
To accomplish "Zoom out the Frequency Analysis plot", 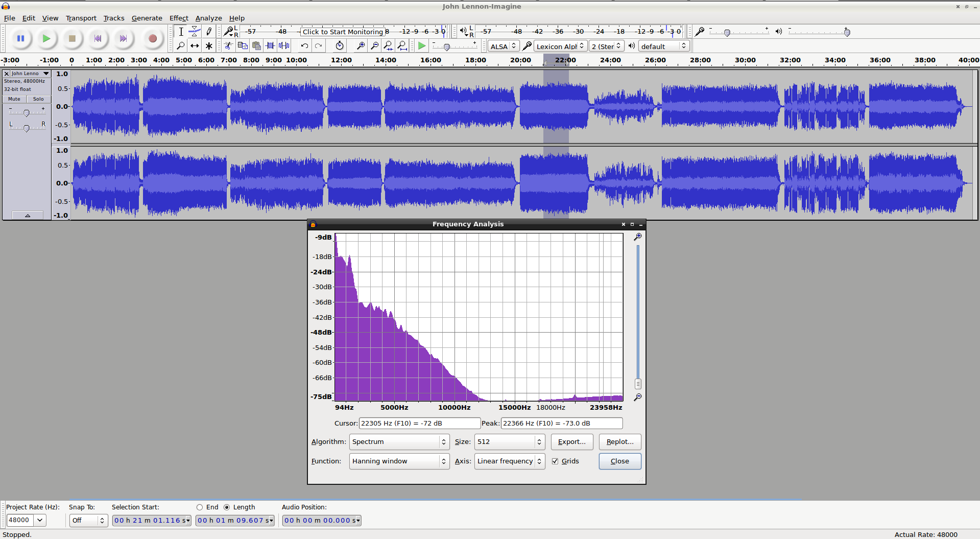I will click(638, 397).
